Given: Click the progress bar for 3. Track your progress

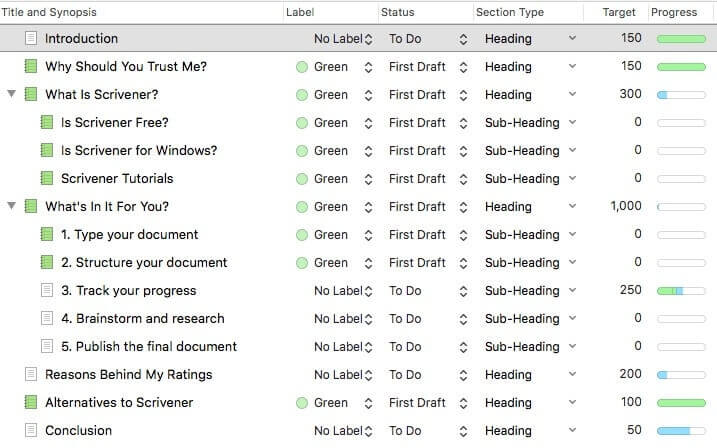Looking at the screenshot, I should tap(681, 291).
